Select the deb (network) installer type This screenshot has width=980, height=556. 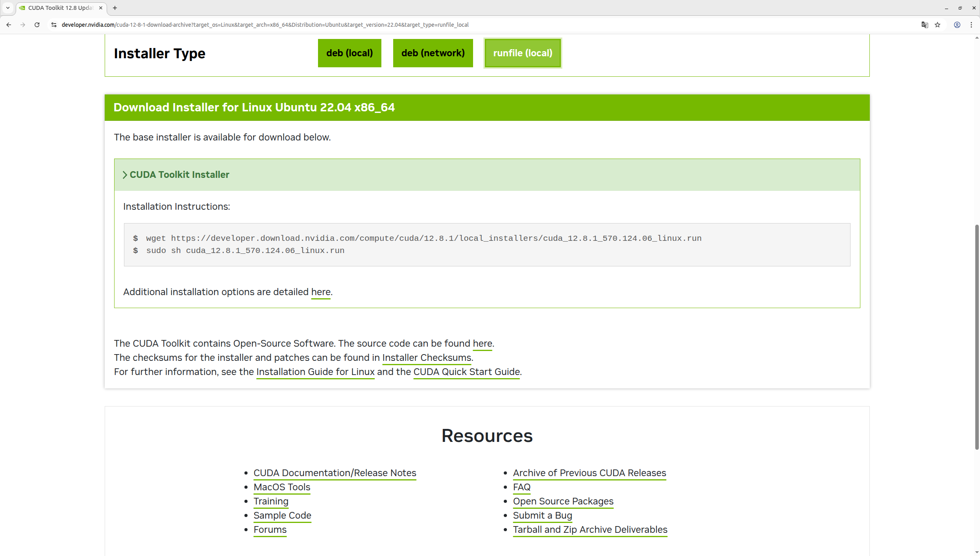click(433, 53)
